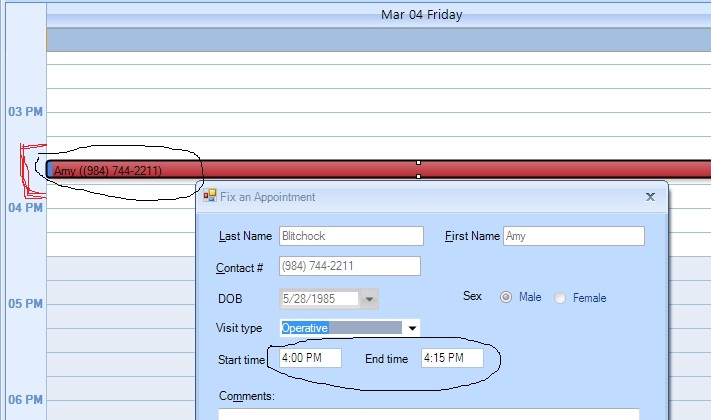Click the Fix an Appointment dialog icon
This screenshot has width=711, height=420.
(x=209, y=195)
